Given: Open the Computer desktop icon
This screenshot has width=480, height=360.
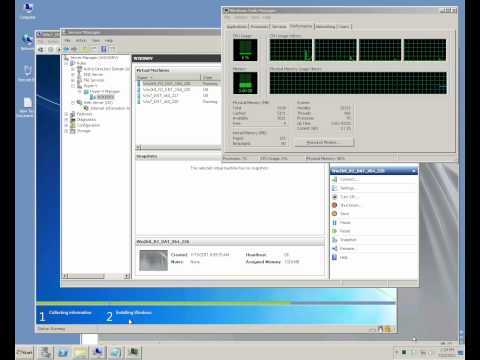Looking at the screenshot, I should [x=28, y=11].
